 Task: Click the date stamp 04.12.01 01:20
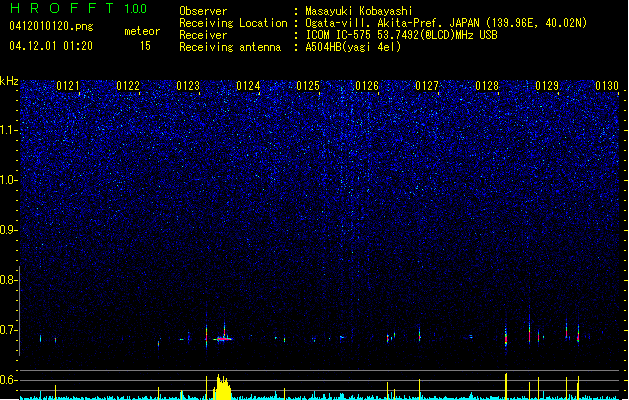pos(51,46)
